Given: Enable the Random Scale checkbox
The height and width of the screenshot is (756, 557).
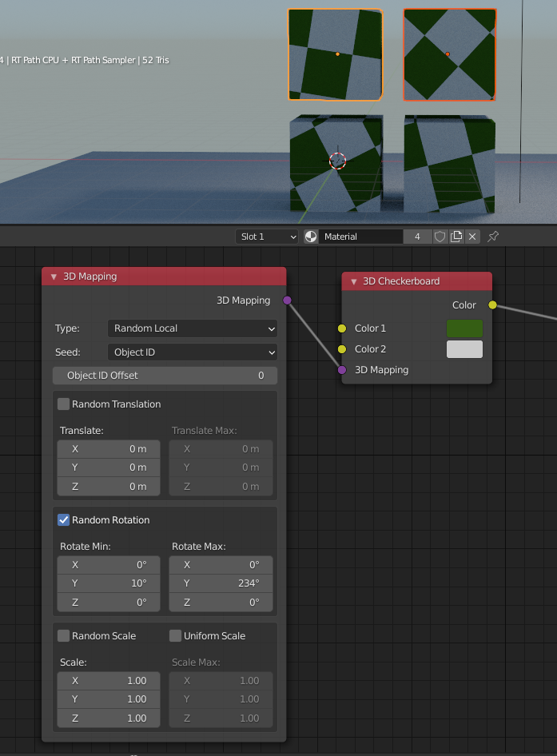Looking at the screenshot, I should tap(64, 636).
